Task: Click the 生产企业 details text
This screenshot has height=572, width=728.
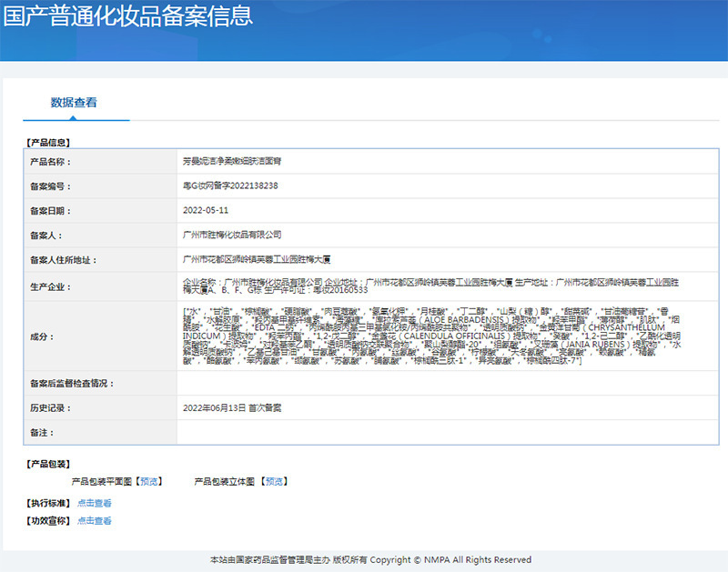Action: point(430,286)
